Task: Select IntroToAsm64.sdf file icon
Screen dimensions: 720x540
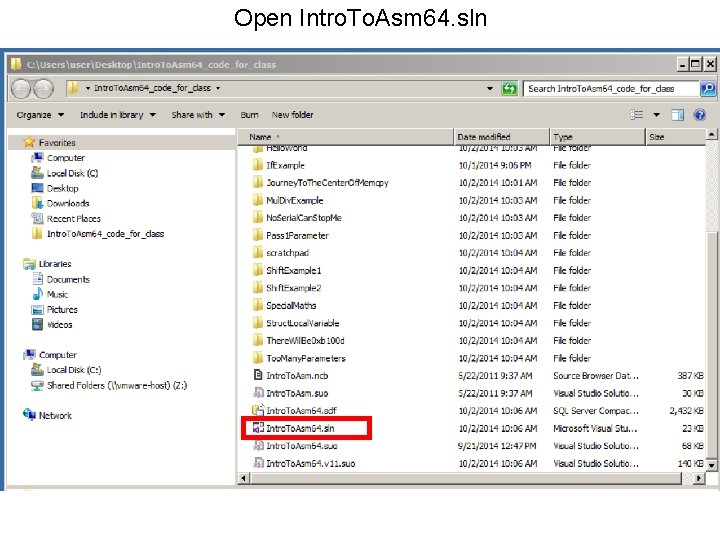Action: [258, 410]
